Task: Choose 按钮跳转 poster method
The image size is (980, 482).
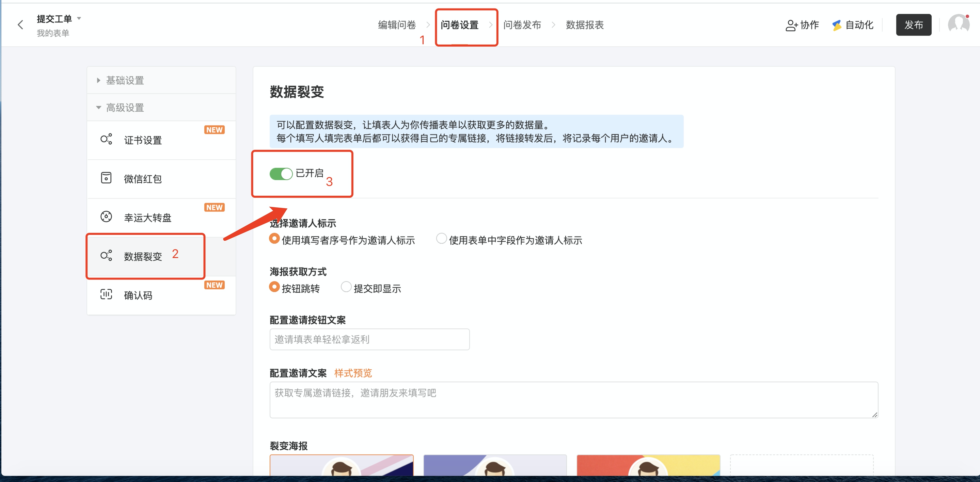Action: [x=274, y=287]
